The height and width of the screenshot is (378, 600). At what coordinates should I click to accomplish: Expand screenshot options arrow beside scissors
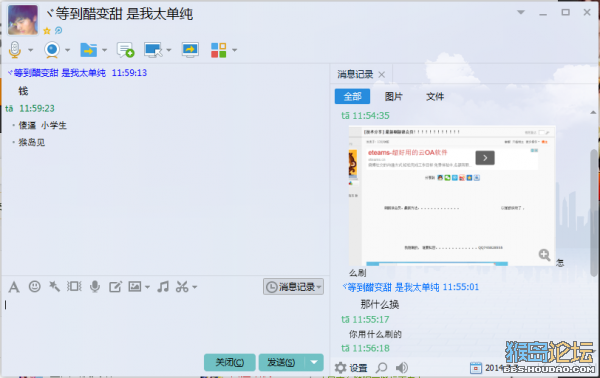click(x=194, y=287)
